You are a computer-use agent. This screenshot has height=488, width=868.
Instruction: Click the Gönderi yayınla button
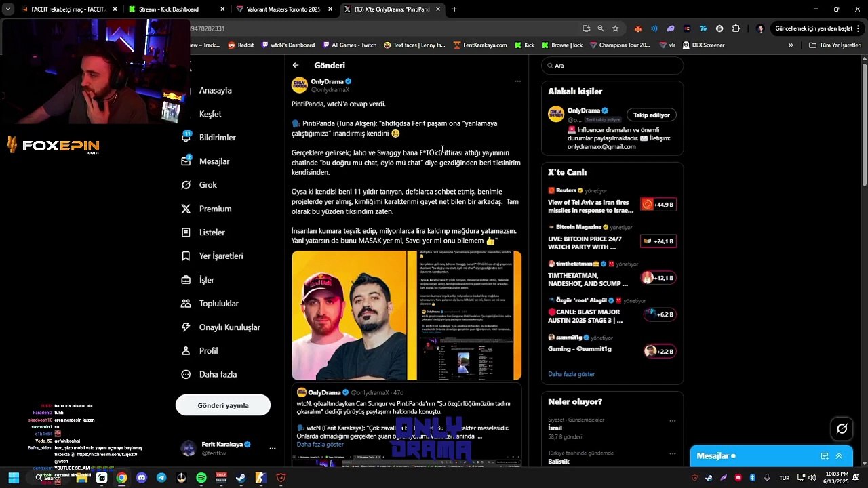[x=223, y=405]
